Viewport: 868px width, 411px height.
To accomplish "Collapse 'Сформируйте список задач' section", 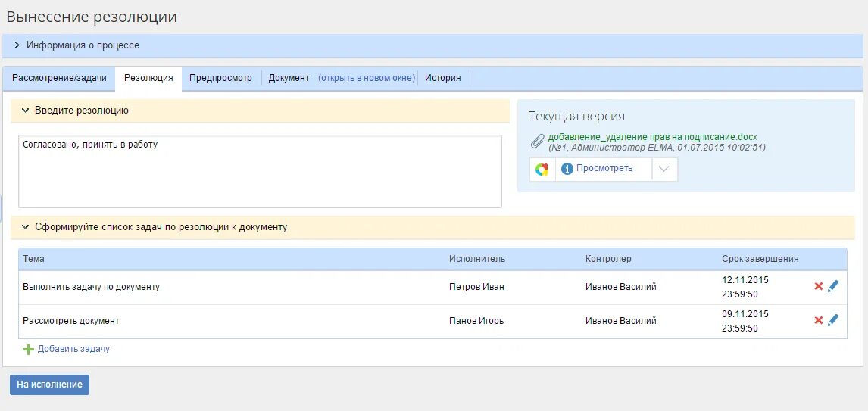I will pos(25,227).
